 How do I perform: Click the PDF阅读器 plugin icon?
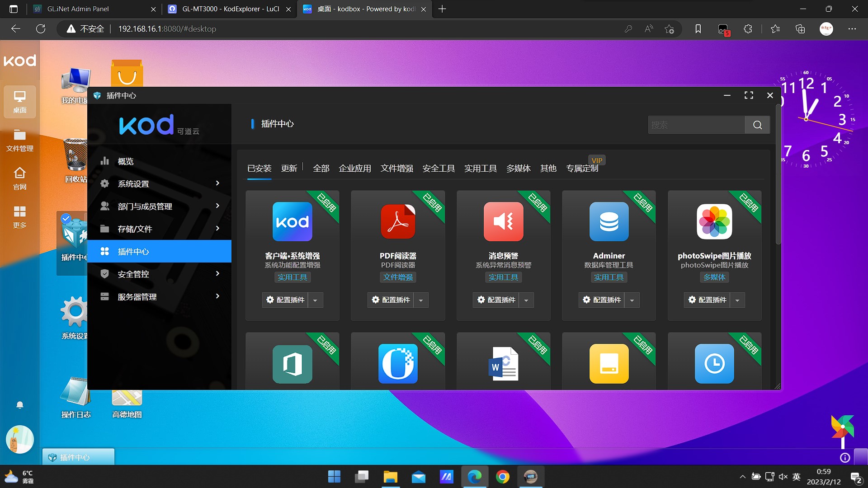click(397, 221)
